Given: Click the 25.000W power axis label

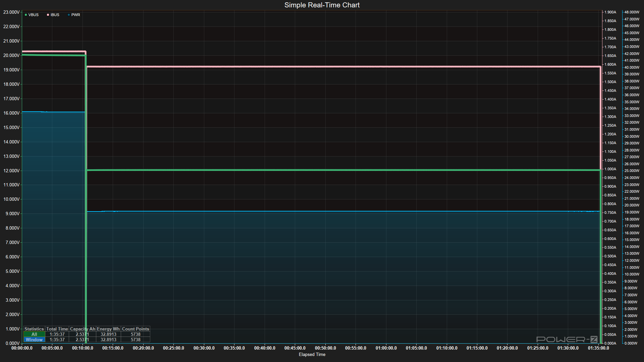Looking at the screenshot, I should [632, 171].
